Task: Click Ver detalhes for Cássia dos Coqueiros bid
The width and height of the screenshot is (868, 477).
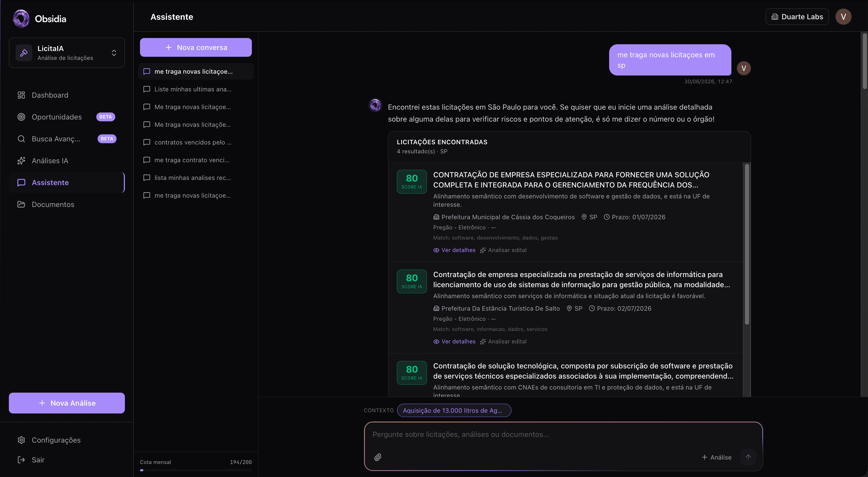Action: [454, 250]
